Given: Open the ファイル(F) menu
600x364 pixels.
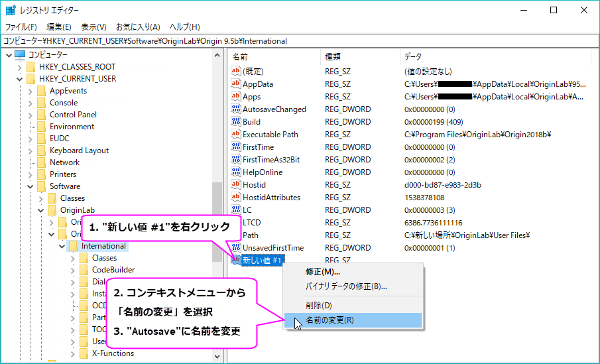Looking at the screenshot, I should [21, 27].
